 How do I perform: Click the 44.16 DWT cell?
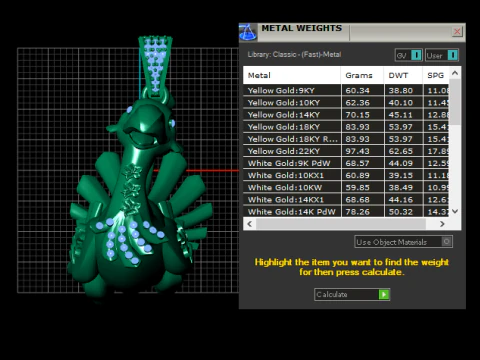pyautogui.click(x=404, y=200)
